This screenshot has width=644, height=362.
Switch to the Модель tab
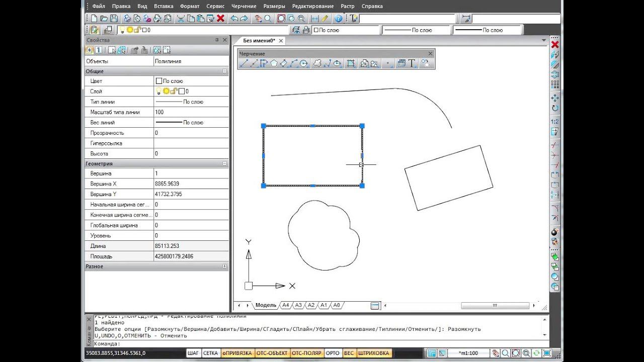(266, 305)
